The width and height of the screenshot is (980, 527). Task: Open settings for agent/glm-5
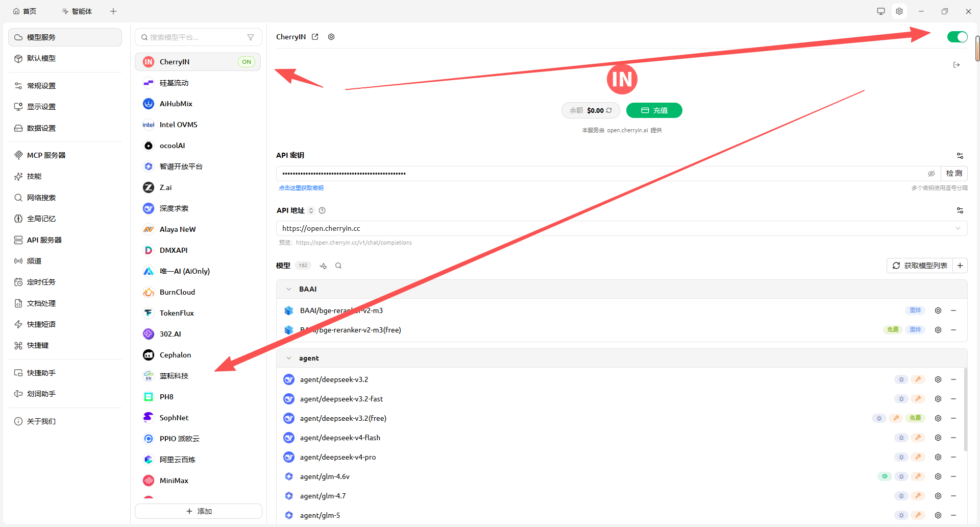point(938,515)
